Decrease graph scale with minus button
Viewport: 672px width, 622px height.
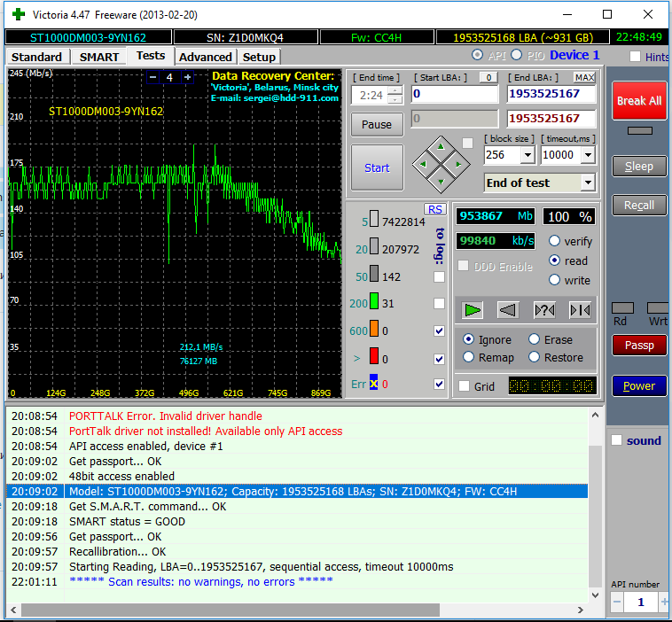153,77
